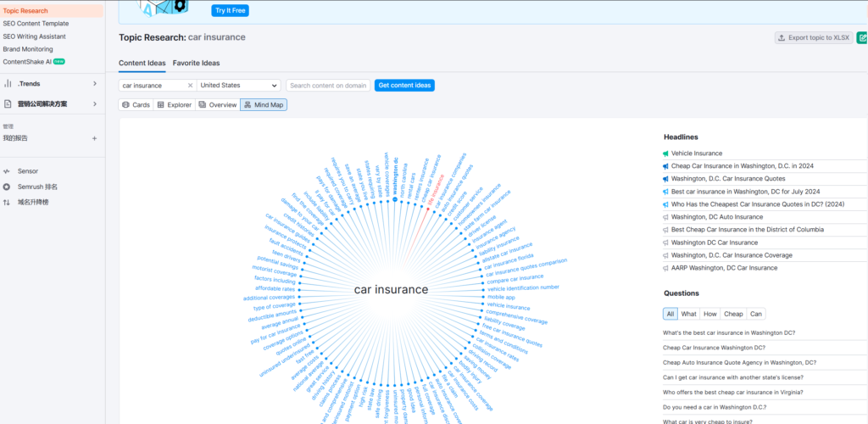Click the Get content ideas button
This screenshot has width=868, height=424.
[x=404, y=86]
